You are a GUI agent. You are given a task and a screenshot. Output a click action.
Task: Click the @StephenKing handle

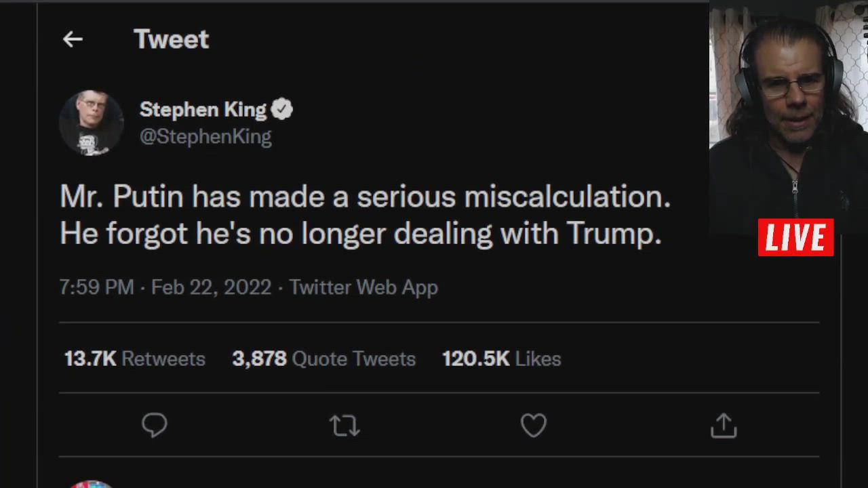[x=205, y=136]
